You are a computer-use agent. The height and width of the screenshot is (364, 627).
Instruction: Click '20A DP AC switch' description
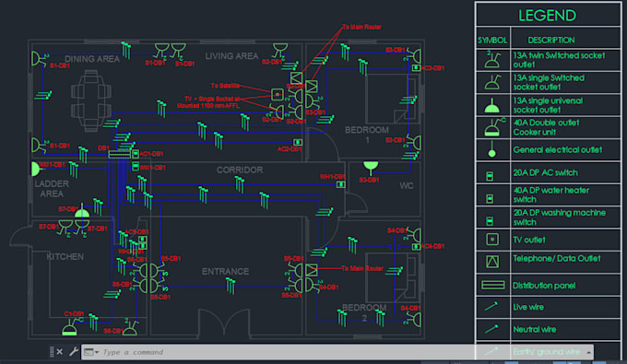click(546, 172)
